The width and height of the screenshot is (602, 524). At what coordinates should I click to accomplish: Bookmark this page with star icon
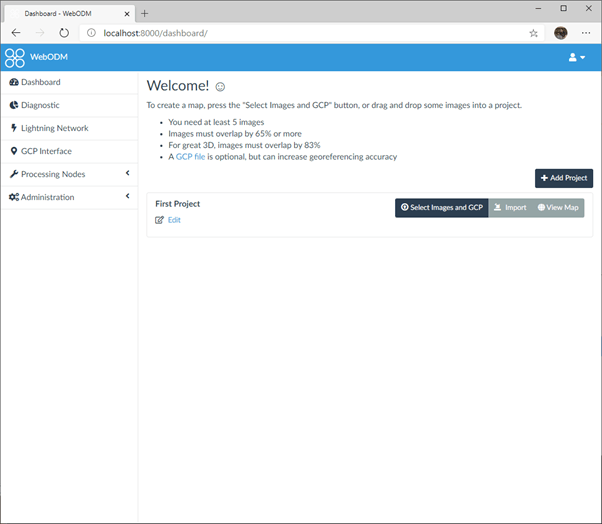tap(534, 32)
